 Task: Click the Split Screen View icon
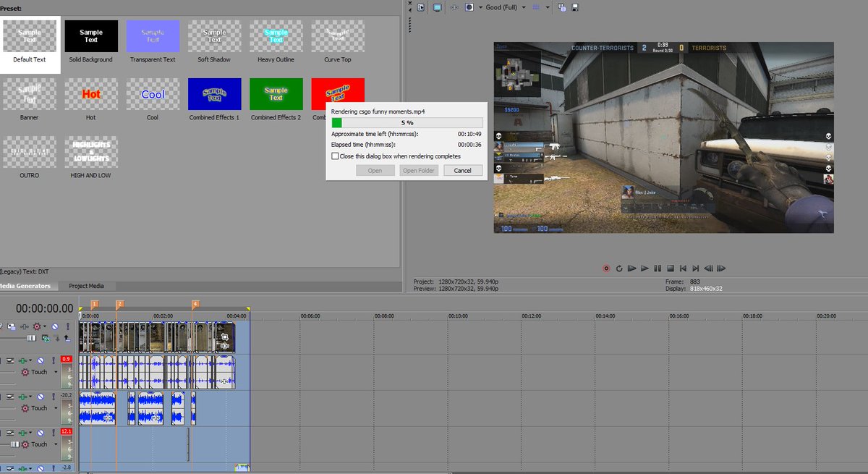(x=469, y=7)
